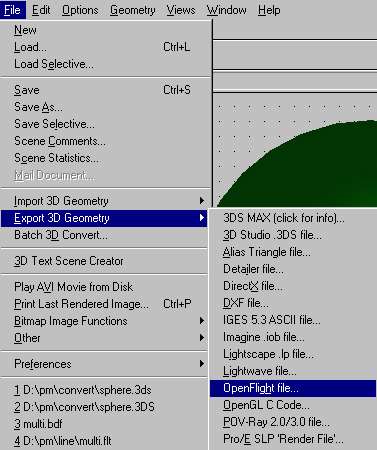The height and width of the screenshot is (450, 377).
Task: Launch 3D Text Scene Creator
Action: [x=105, y=261]
